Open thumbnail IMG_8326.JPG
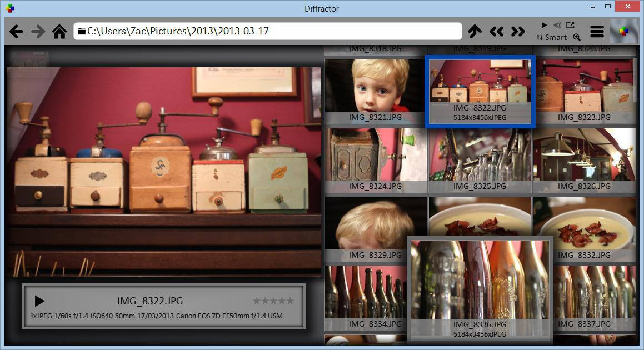The image size is (644, 350). pyautogui.click(x=584, y=160)
